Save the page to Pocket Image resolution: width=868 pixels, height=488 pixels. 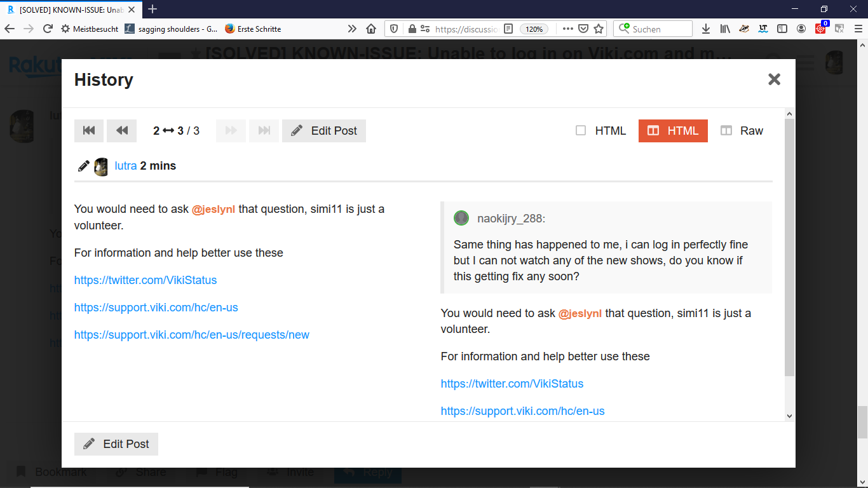[583, 29]
